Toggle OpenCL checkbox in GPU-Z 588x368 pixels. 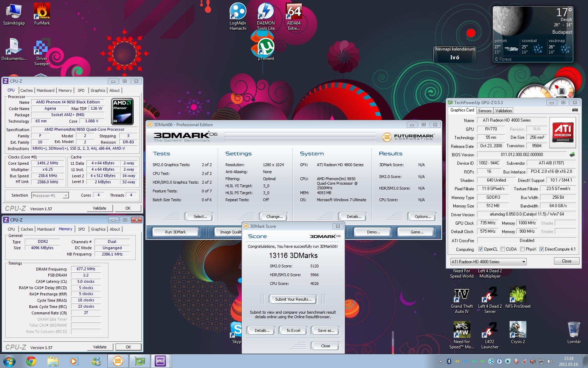point(481,249)
